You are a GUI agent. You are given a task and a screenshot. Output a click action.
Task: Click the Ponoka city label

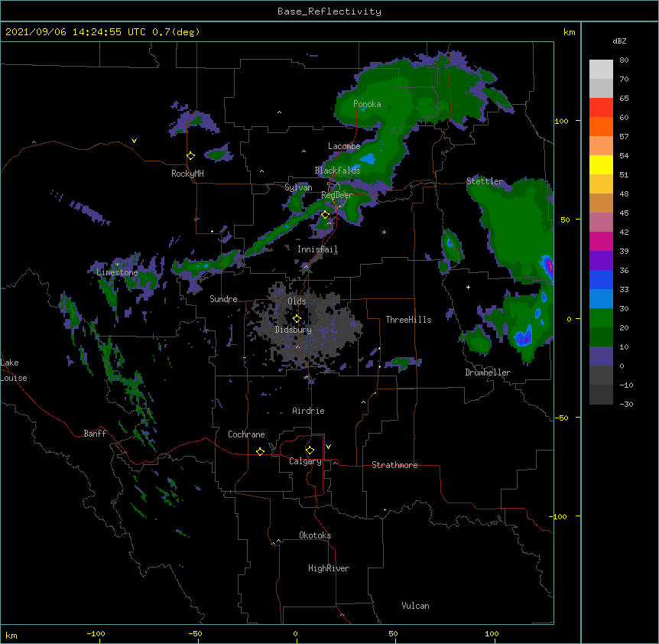tap(367, 104)
